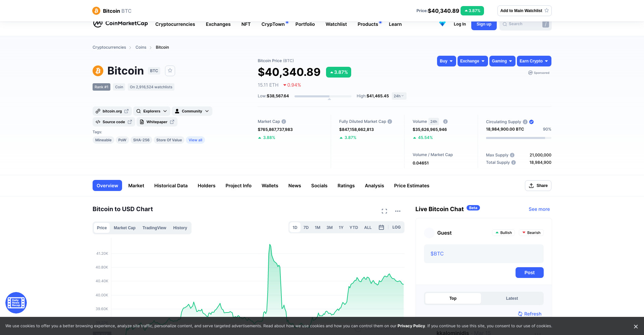Screen dimensions: 644x335
Task: Click the Fully Diluted Market Cap info icon
Action: click(390, 122)
